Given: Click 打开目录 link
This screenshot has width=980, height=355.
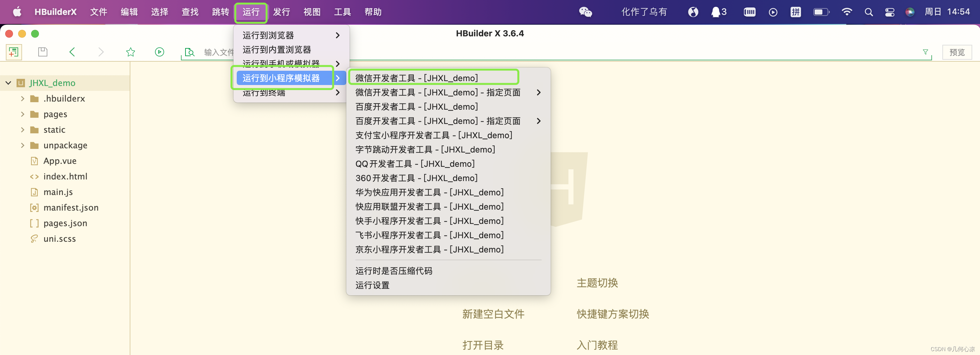Looking at the screenshot, I should pos(483,345).
